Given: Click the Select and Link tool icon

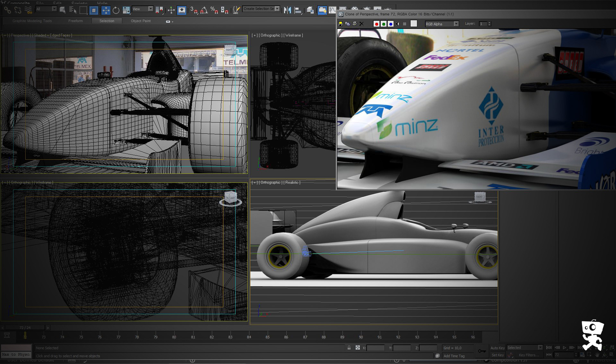Looking at the screenshot, I should coord(7,10).
